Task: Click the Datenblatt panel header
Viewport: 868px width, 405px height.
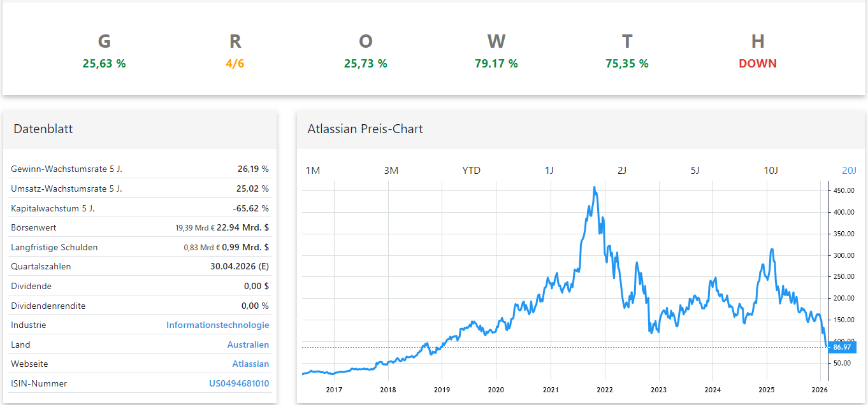Action: pos(43,129)
